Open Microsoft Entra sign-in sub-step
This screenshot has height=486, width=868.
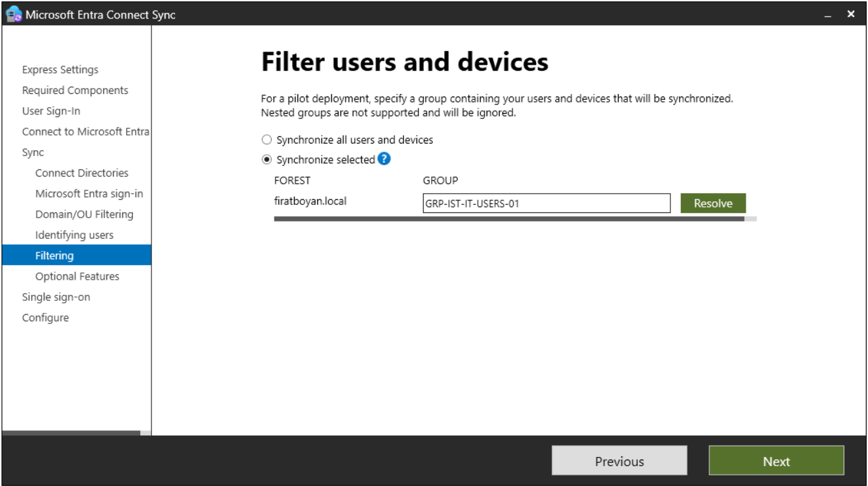coord(89,193)
